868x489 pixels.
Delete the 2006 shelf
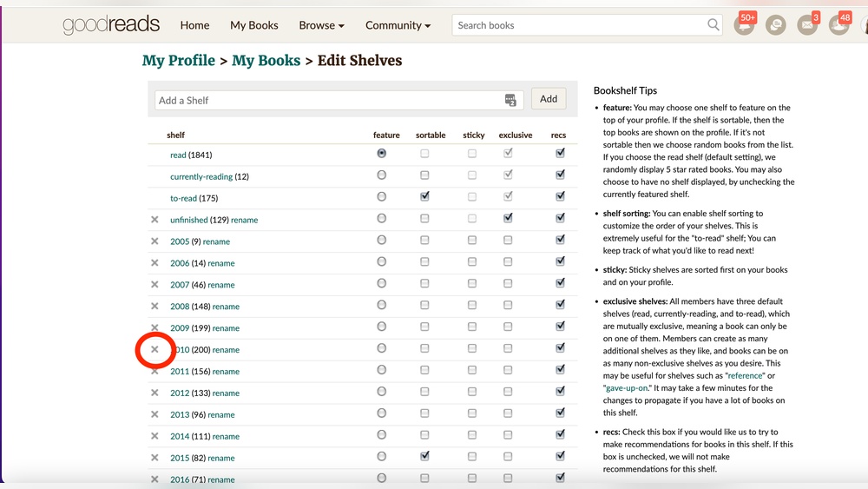point(155,262)
